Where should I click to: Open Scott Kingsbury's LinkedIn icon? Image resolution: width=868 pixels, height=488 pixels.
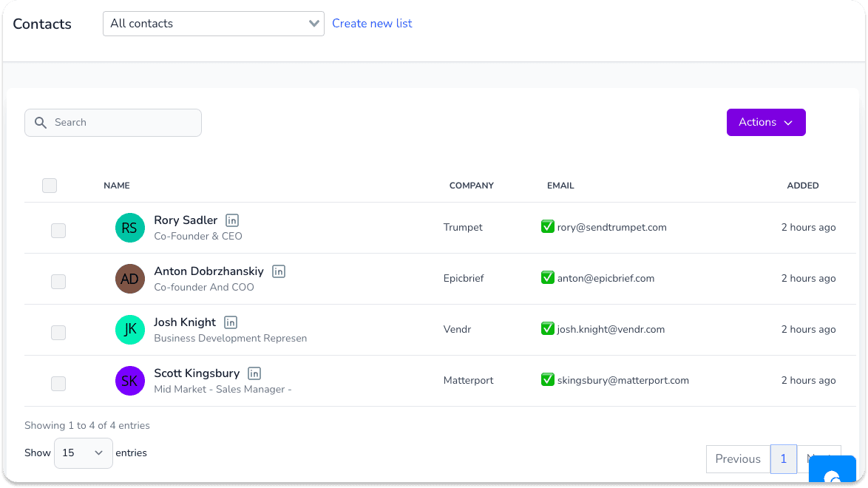[x=254, y=373]
